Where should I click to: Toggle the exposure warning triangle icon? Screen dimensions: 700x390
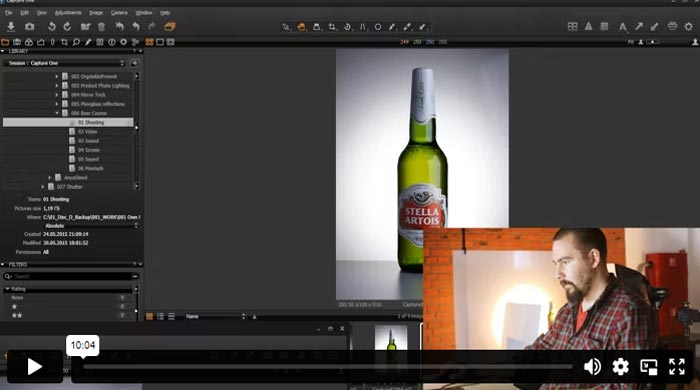(589, 27)
